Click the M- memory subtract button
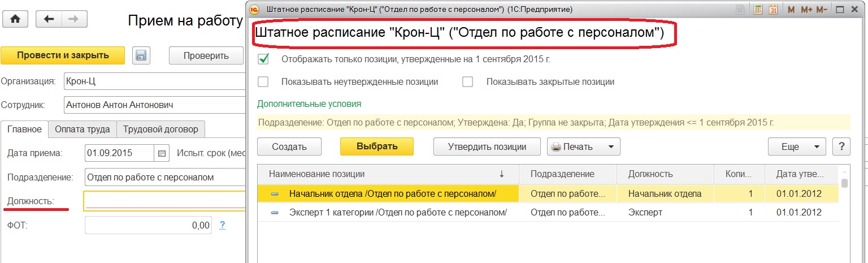 click(822, 10)
